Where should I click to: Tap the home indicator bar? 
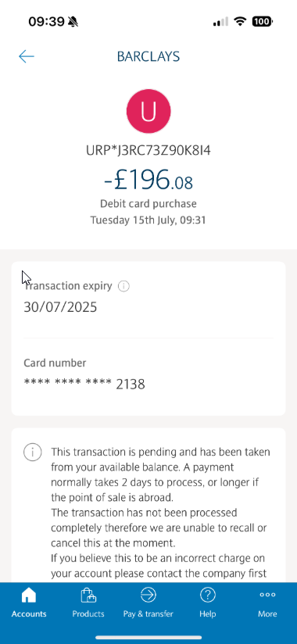(x=148, y=638)
